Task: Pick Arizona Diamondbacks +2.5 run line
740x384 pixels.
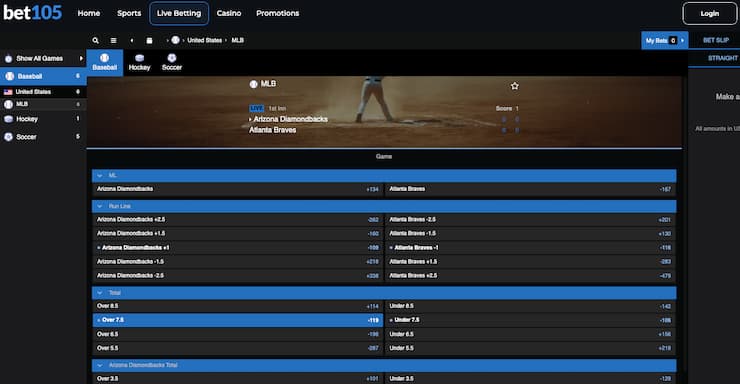Action: click(x=237, y=220)
